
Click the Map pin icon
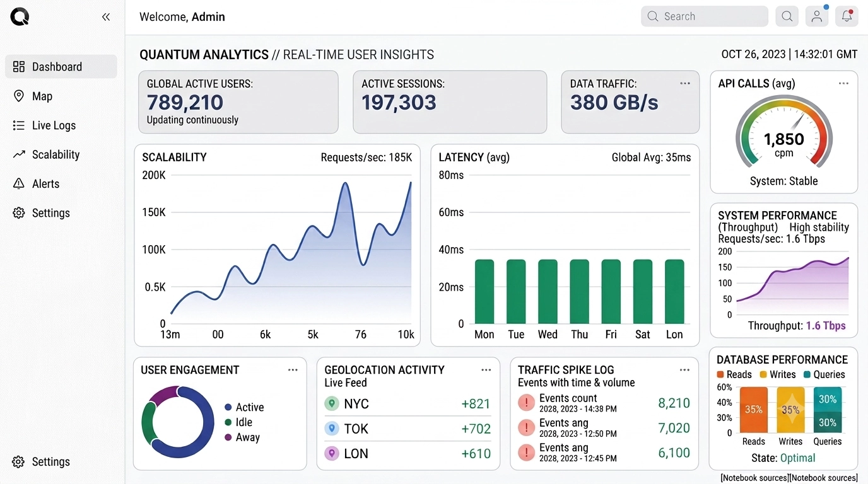[19, 96]
